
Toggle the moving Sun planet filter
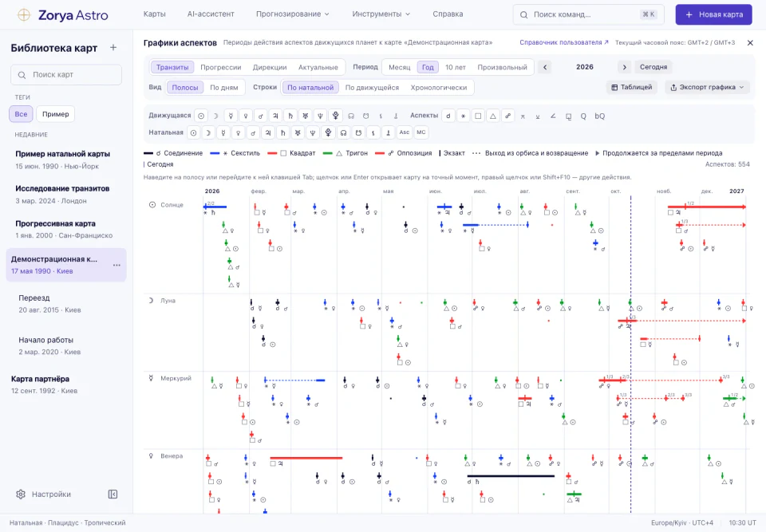click(201, 116)
